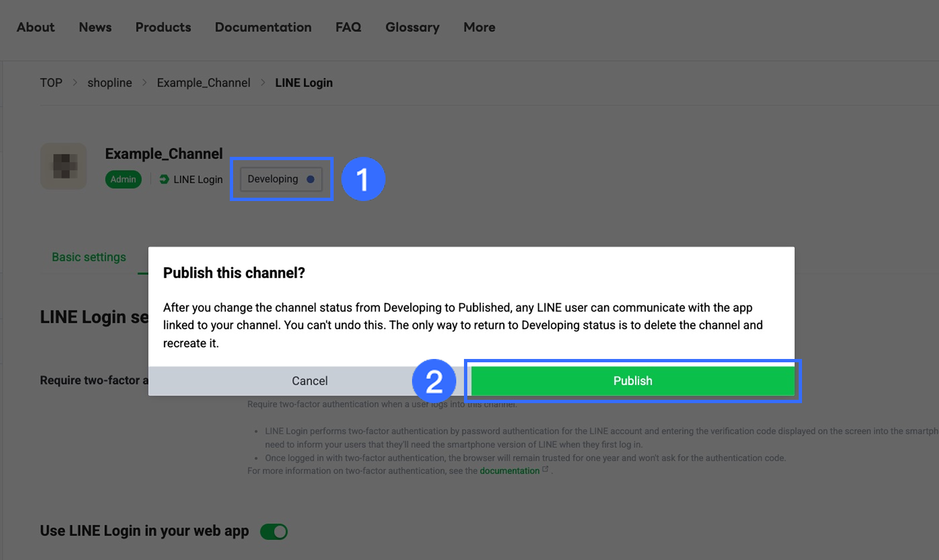Confirm with the green Publish button
939x560 pixels.
click(x=632, y=381)
